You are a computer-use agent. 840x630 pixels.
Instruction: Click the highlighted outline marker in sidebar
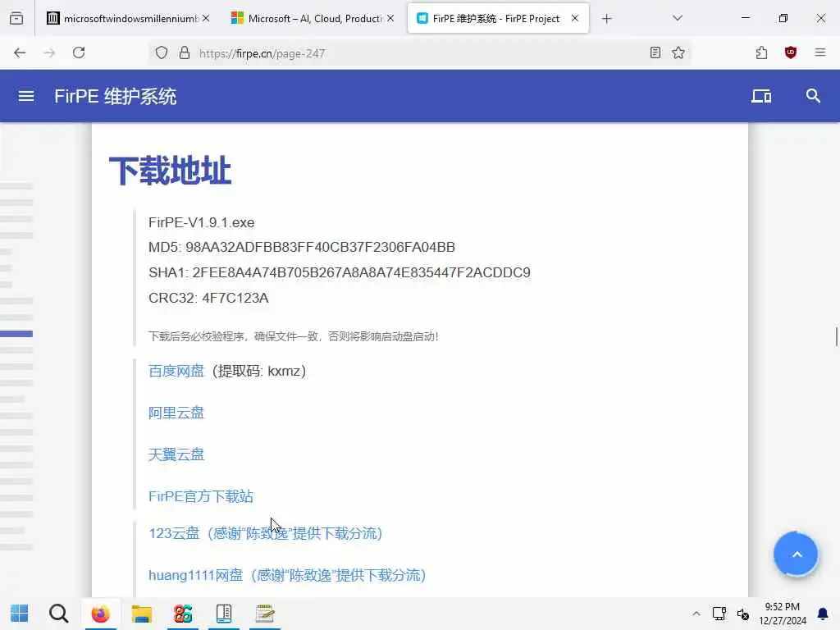(x=16, y=334)
